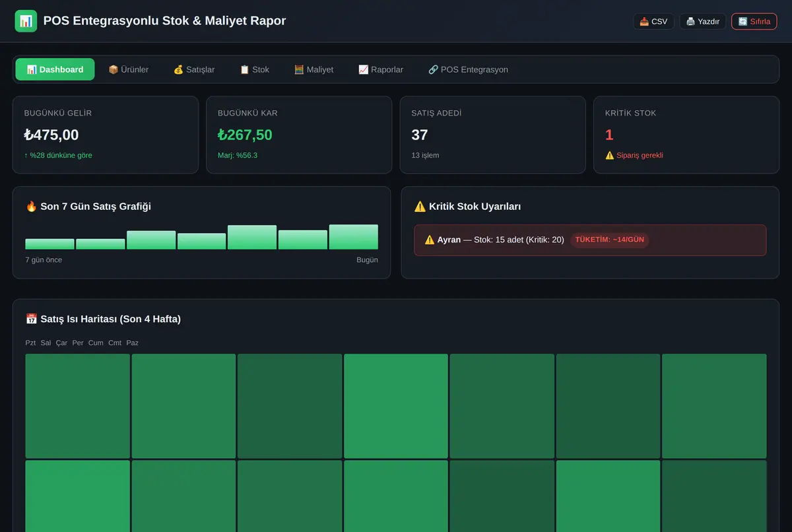Click the ₺267,50 daily profit value
This screenshot has width=792, height=532.
pos(245,135)
